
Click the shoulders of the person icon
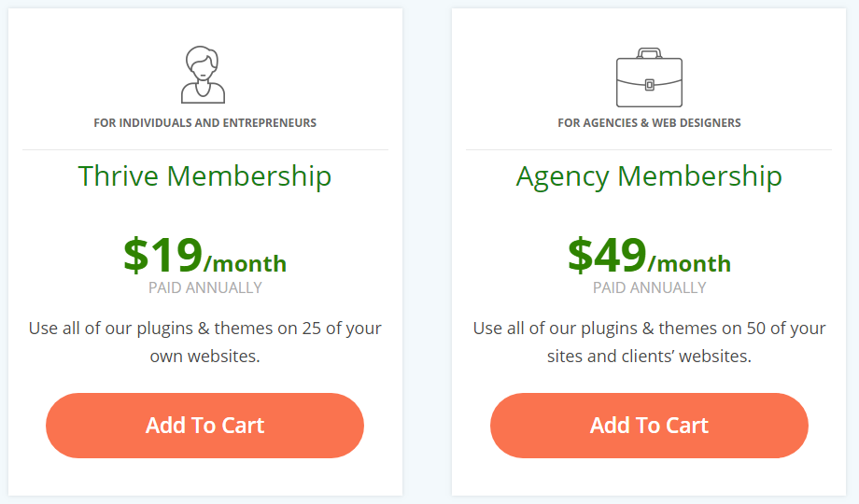tap(204, 92)
